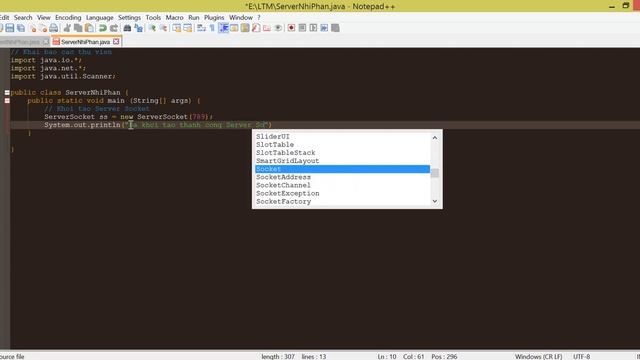Click the Paste clipboard icon
Viewport: 640px width, 360px height.
(x=89, y=28)
